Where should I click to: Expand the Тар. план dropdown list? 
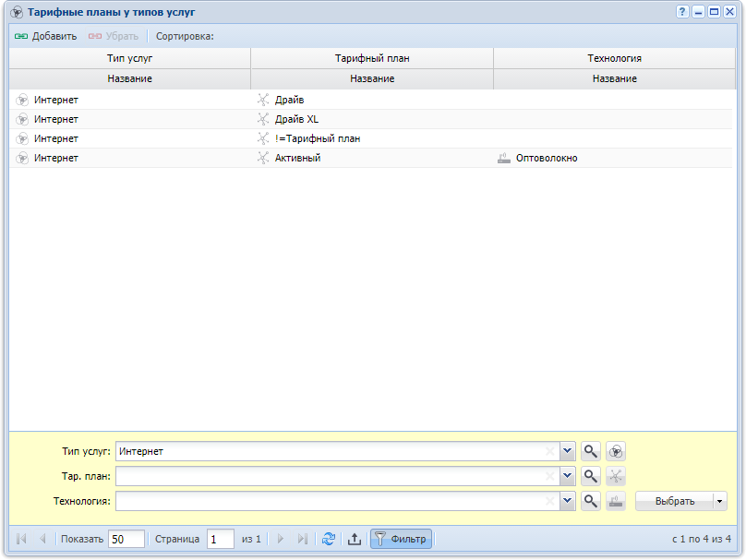click(567, 476)
